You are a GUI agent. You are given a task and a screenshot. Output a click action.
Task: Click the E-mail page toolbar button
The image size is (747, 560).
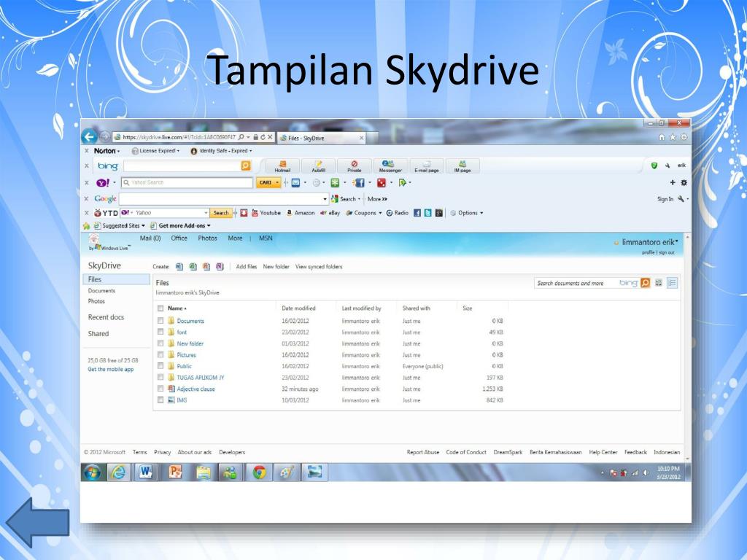426,166
